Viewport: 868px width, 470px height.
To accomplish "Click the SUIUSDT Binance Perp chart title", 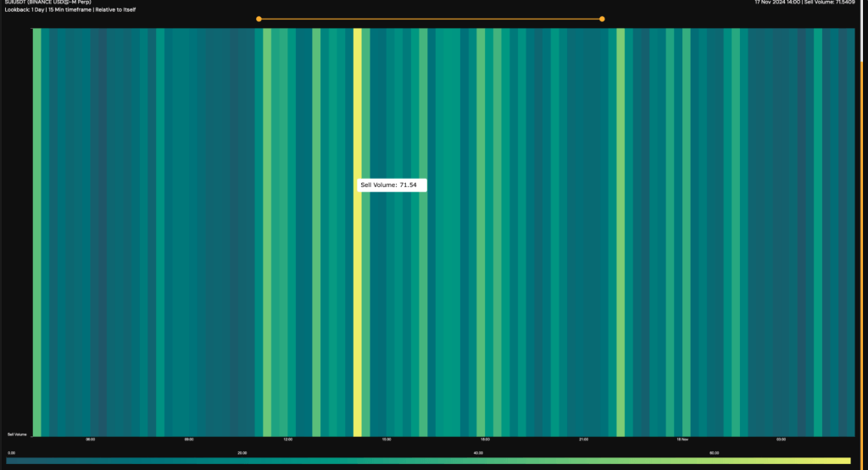I will pyautogui.click(x=47, y=3).
